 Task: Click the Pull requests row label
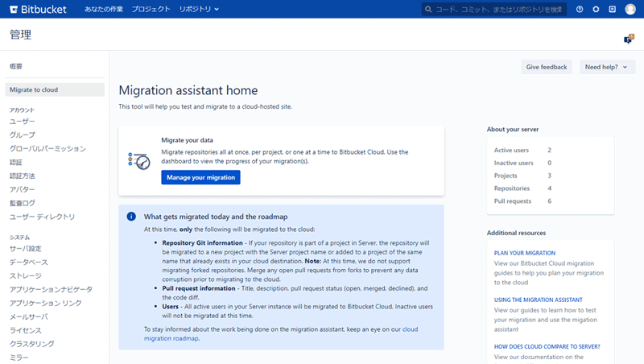(x=513, y=201)
